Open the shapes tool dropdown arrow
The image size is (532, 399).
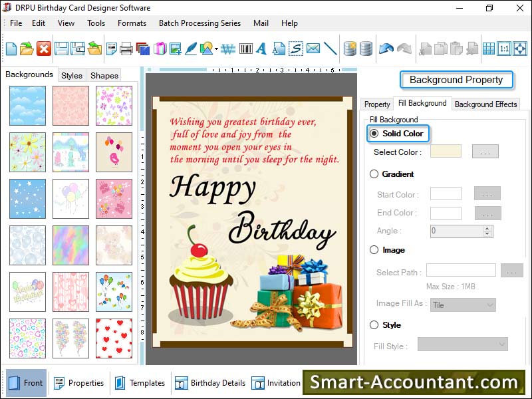point(216,49)
